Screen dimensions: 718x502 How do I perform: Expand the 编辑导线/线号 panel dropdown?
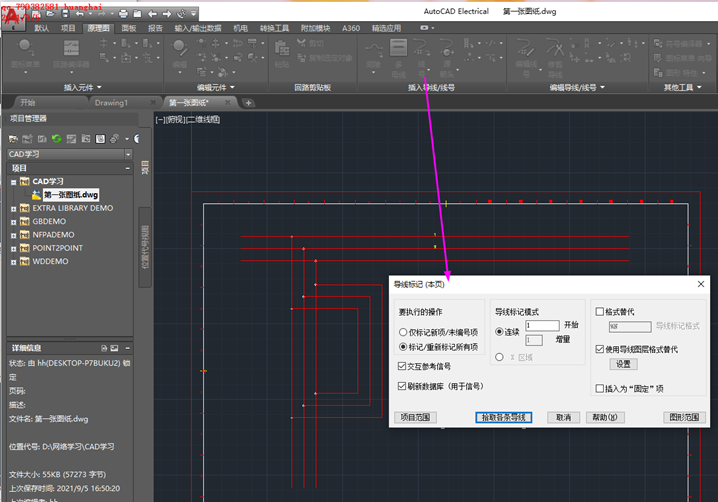coord(577,87)
